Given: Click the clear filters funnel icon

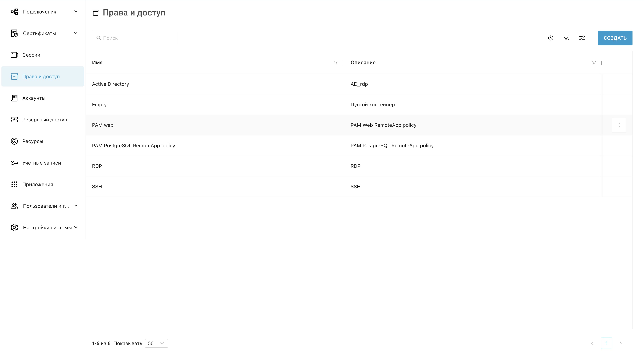Looking at the screenshot, I should pos(566,38).
